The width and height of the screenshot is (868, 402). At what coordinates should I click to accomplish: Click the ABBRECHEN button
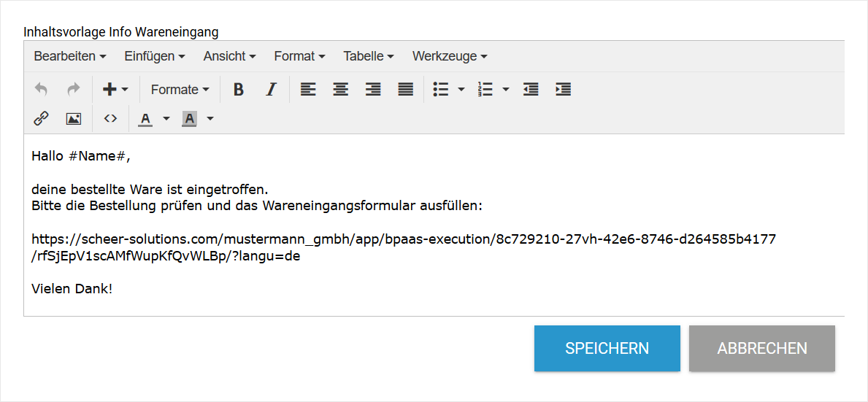(x=761, y=349)
